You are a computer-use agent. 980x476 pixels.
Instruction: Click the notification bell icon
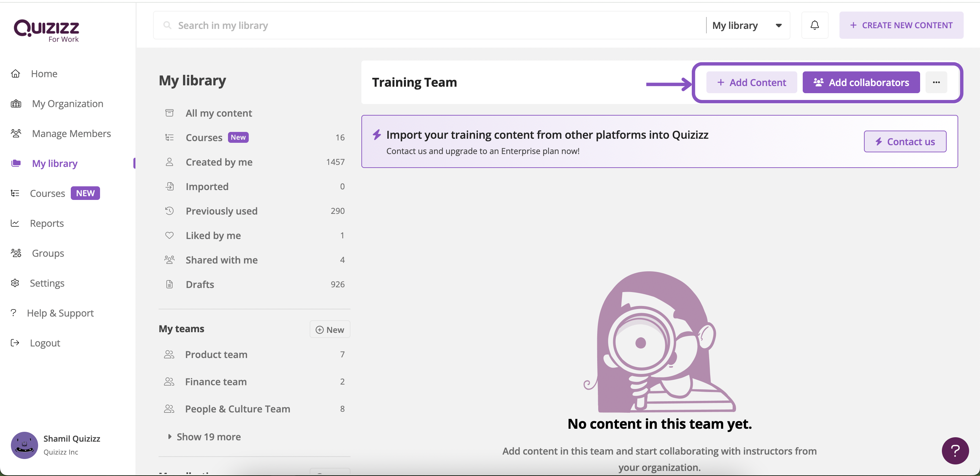click(814, 25)
